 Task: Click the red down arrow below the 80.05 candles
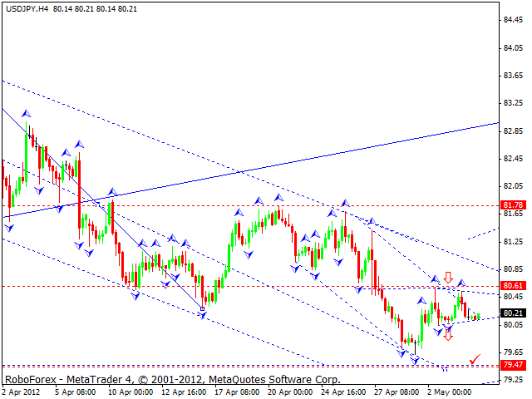tap(448, 334)
